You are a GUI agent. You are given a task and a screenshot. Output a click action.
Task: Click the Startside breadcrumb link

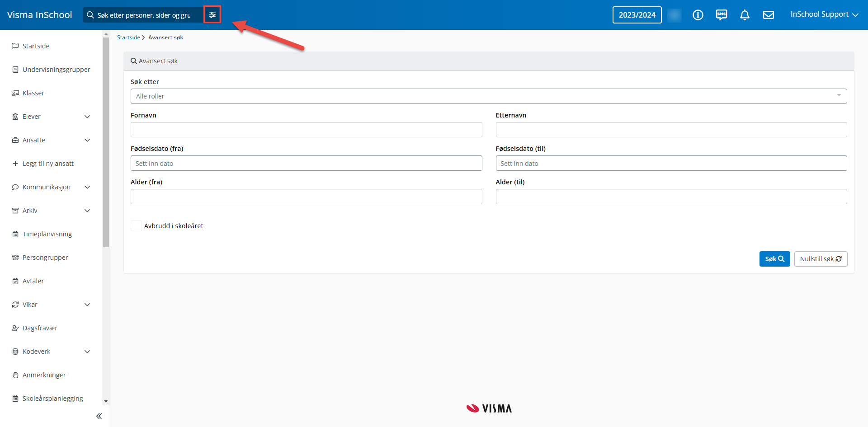[x=128, y=38]
